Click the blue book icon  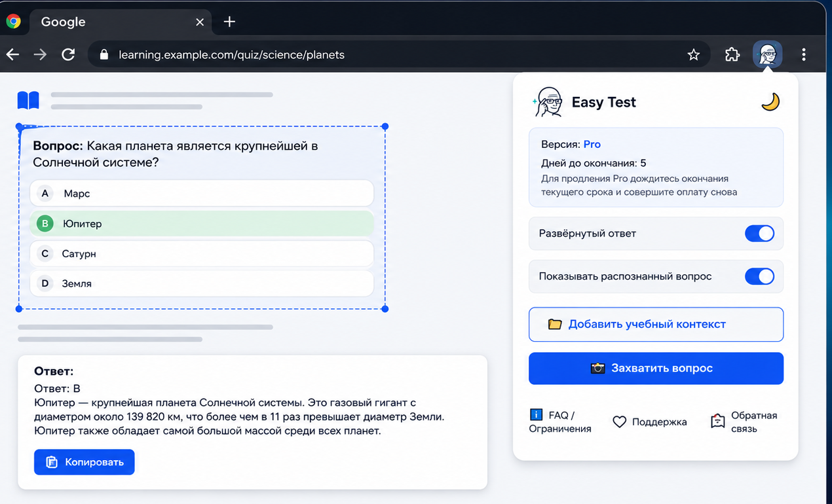pyautogui.click(x=28, y=100)
